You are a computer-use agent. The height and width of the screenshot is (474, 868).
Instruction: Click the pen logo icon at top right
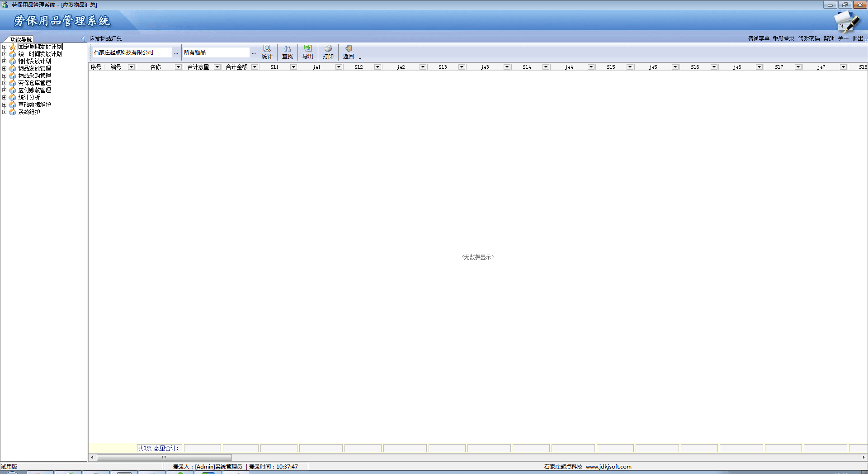tap(846, 22)
